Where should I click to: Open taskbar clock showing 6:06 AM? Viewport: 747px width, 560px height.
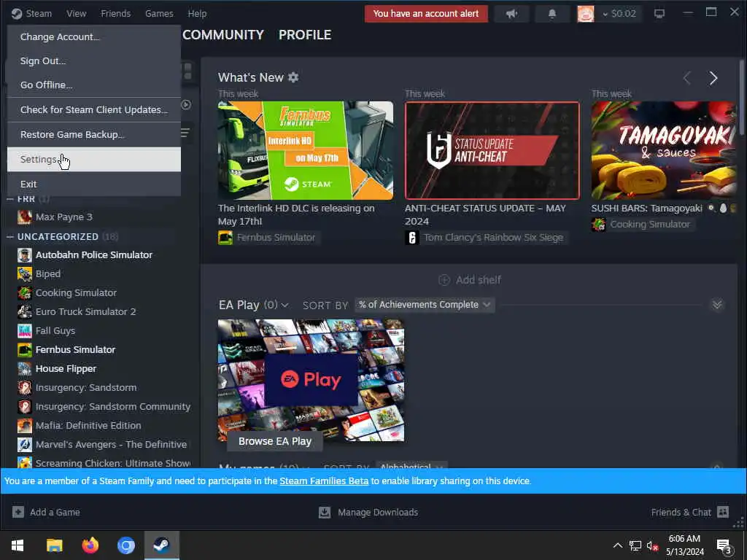tap(684, 545)
